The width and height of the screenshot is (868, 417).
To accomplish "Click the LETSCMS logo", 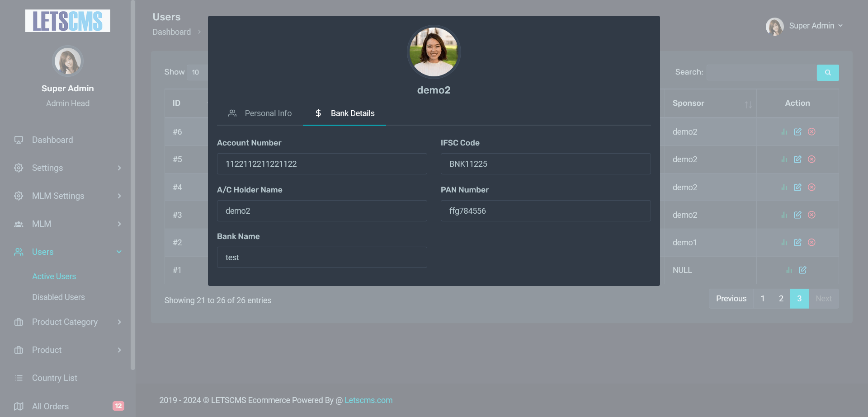I will coord(67,21).
